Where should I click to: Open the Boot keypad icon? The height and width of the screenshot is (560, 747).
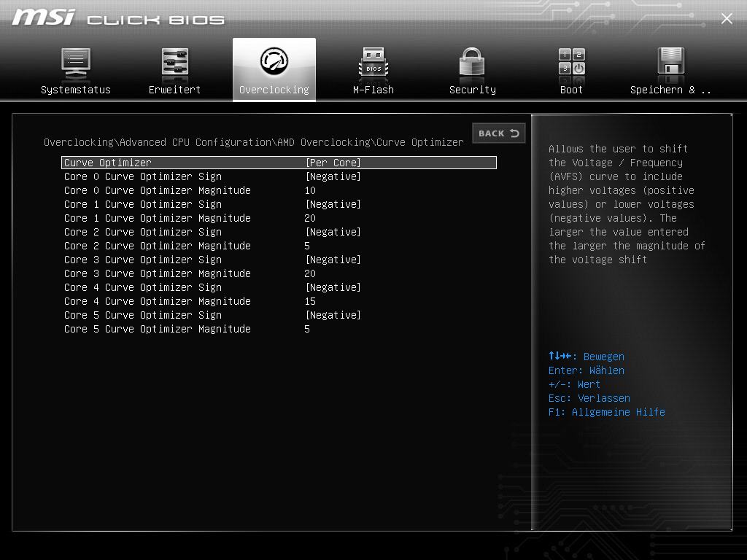pyautogui.click(x=572, y=62)
